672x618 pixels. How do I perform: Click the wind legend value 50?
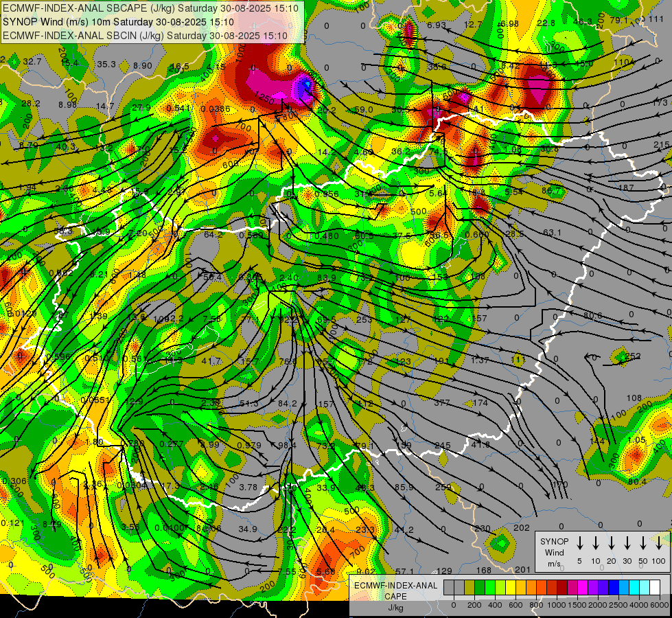(x=643, y=561)
